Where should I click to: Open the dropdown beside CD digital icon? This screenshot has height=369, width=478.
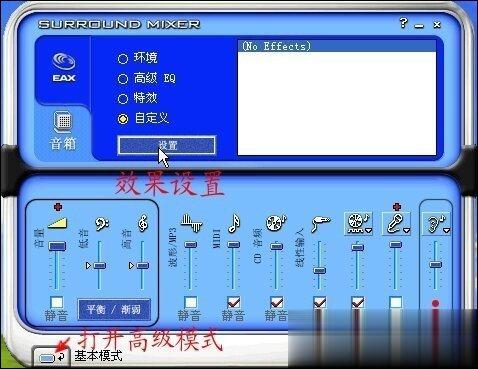click(368, 230)
